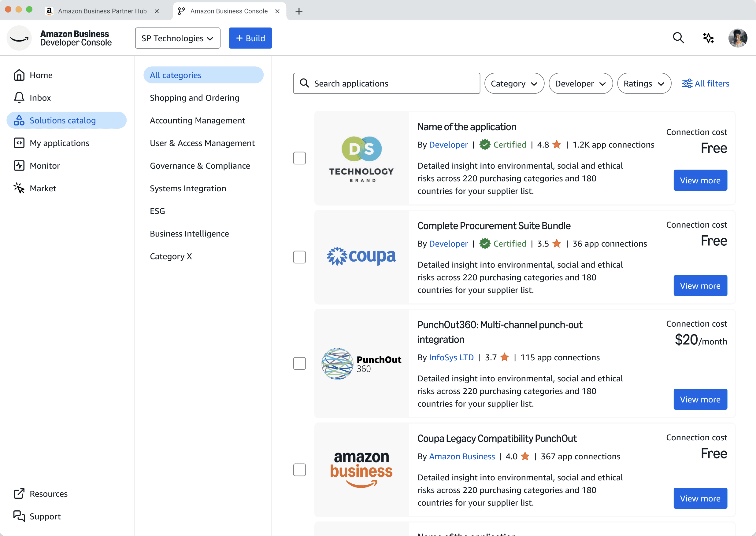Open Monitor from the sidebar

[45, 166]
